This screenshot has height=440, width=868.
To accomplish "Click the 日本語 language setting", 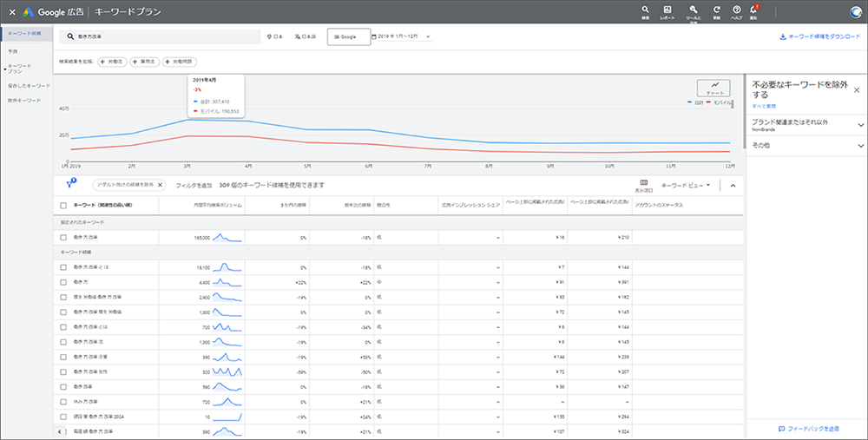I will (x=306, y=37).
